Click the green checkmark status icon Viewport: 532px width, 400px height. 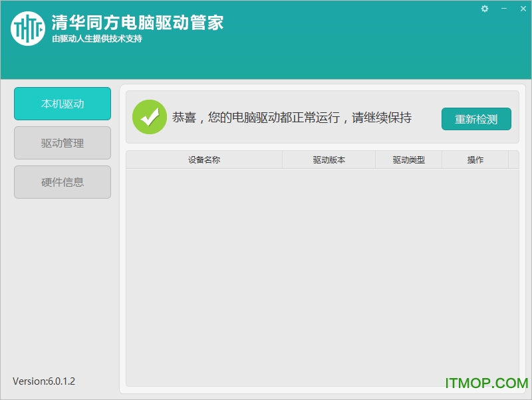(x=150, y=117)
